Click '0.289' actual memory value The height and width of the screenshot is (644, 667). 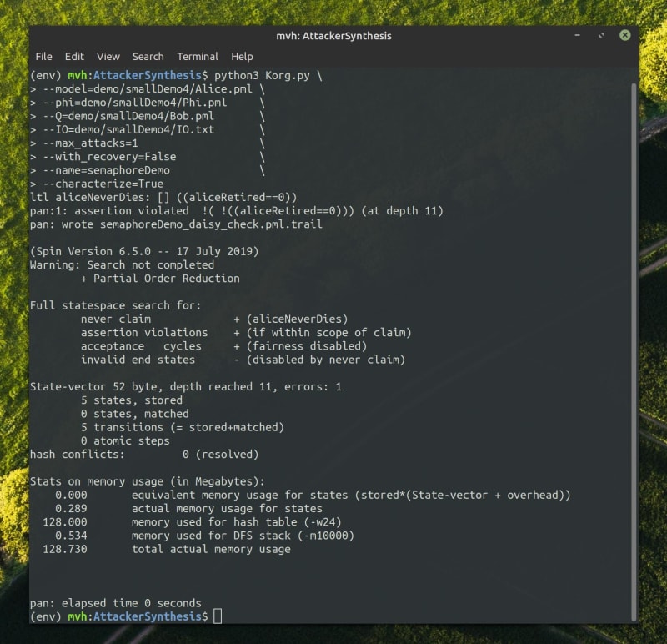point(71,509)
